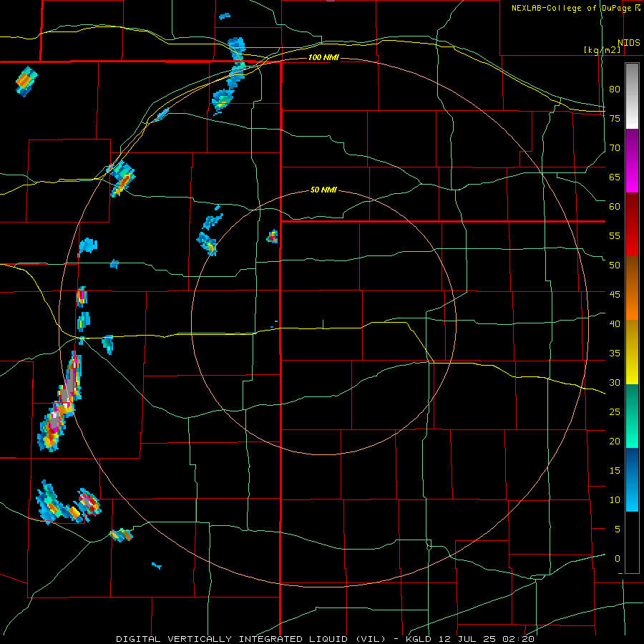Click the 25 value on the color scale

(615, 412)
